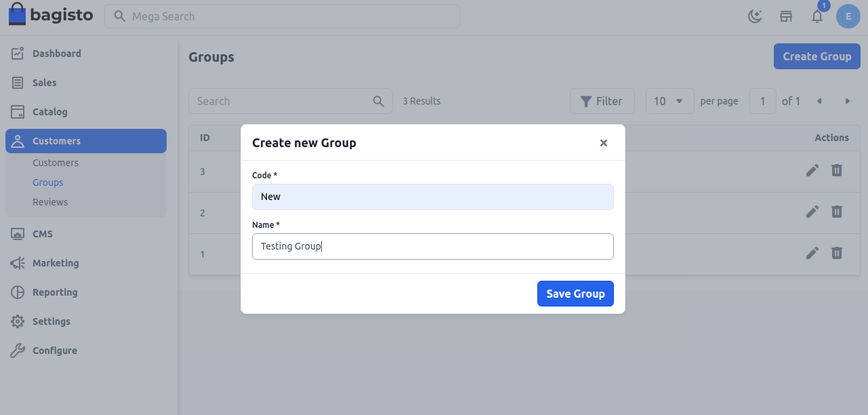Click the Save Group button
Image resolution: width=868 pixels, height=415 pixels.
[575, 293]
